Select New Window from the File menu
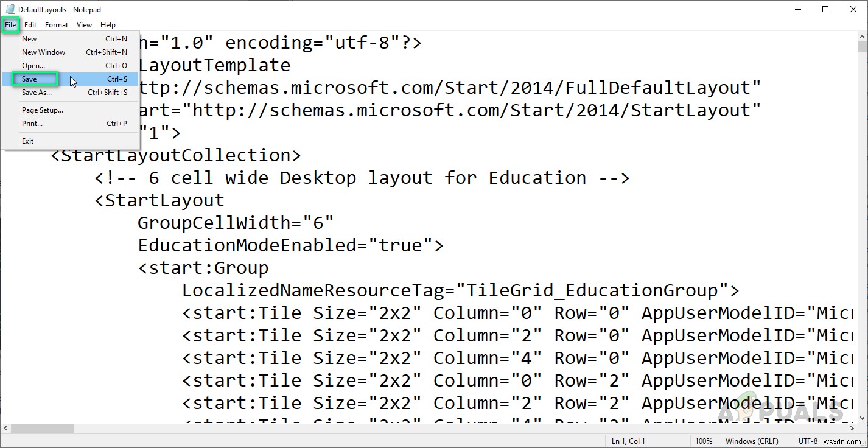The height and width of the screenshot is (448, 868). (43, 52)
